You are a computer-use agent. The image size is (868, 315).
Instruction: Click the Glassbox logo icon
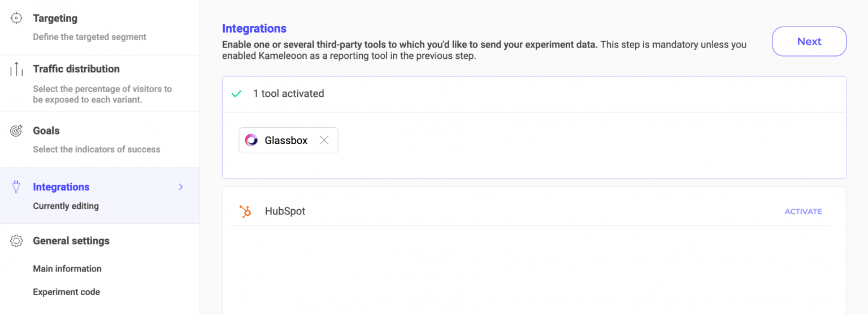click(x=251, y=140)
